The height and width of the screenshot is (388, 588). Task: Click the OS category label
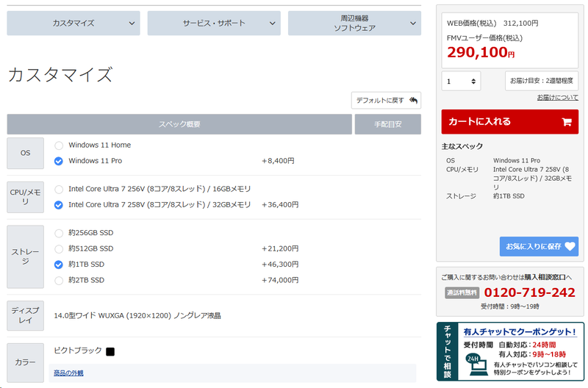26,153
